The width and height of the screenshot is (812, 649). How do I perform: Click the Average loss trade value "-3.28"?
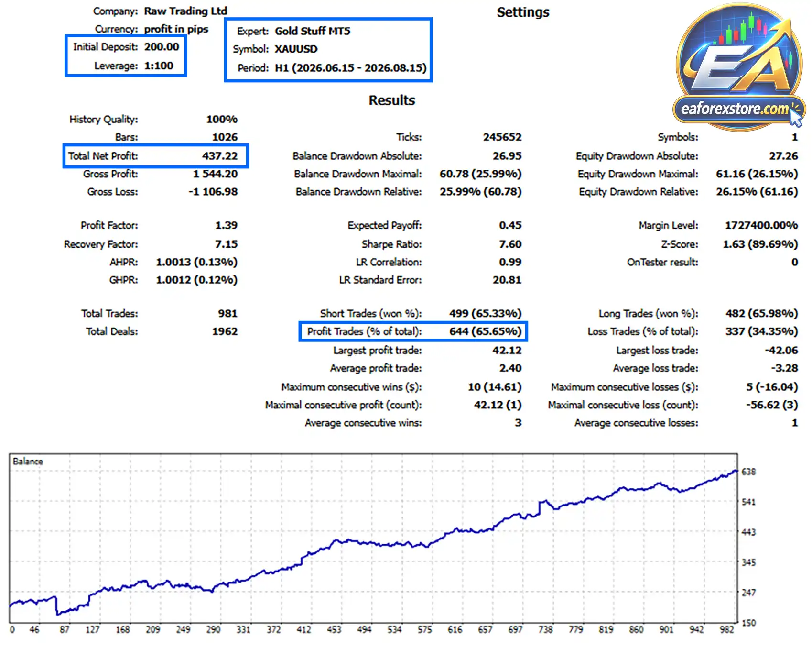coord(784,368)
